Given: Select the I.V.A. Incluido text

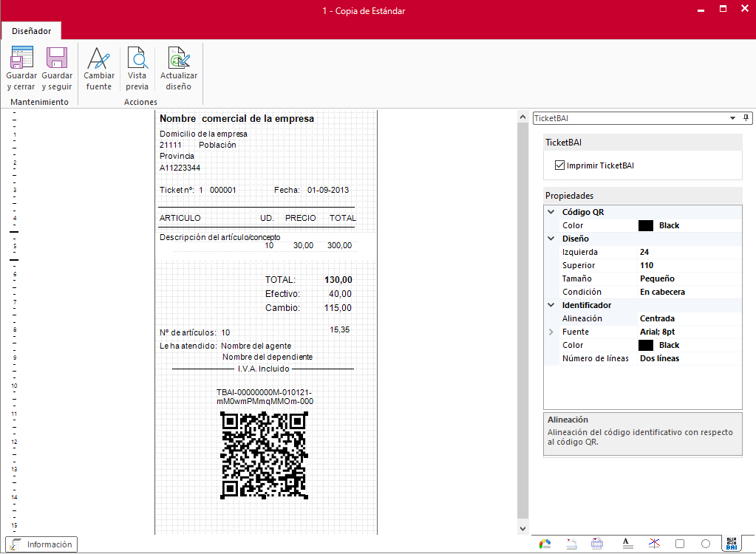Looking at the screenshot, I should pyautogui.click(x=263, y=369).
